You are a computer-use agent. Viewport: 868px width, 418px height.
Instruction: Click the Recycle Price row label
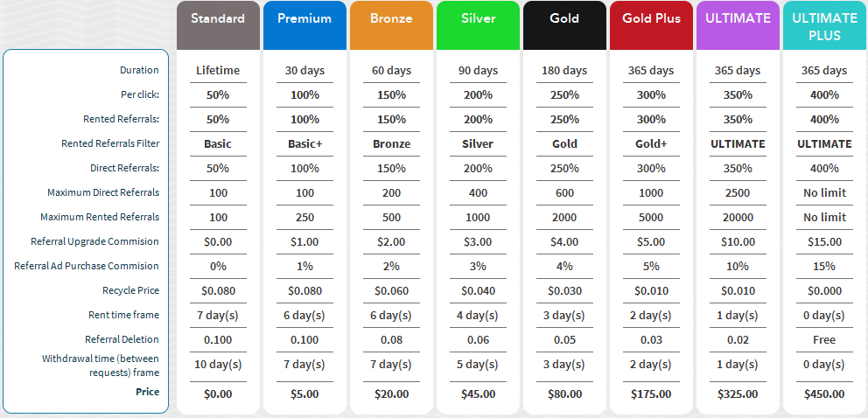click(130, 290)
